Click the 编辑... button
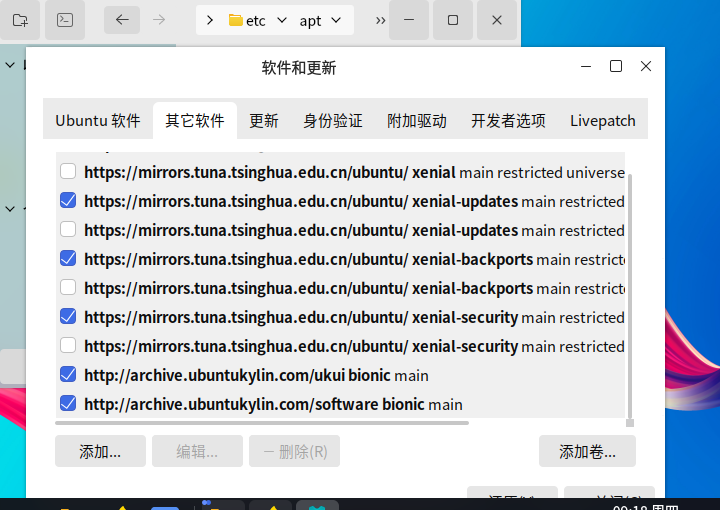The image size is (720, 510). 197,451
